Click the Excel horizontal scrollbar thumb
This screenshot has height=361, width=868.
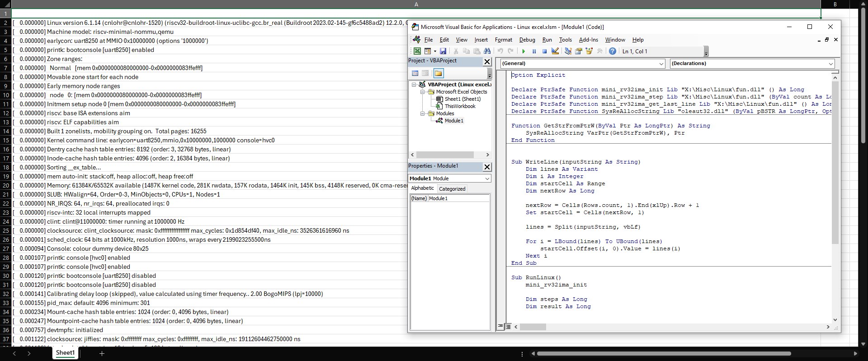(663, 354)
